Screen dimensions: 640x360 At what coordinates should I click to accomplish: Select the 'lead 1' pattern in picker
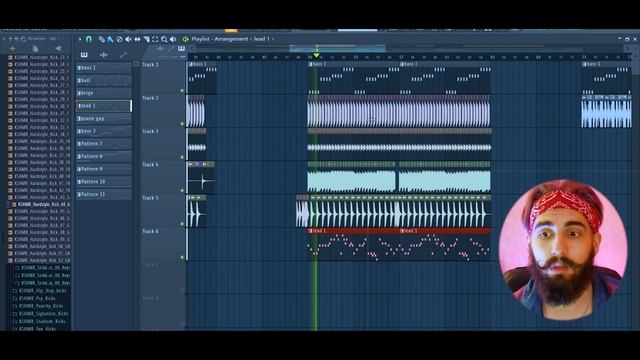click(104, 106)
